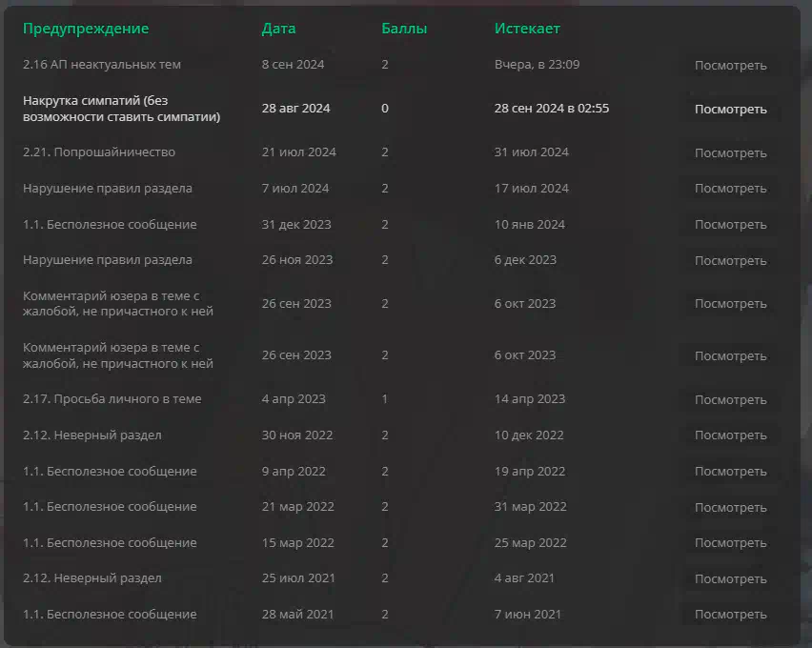View warning dated 31 дек 2023
This screenshot has height=648, width=812.
[730, 225]
